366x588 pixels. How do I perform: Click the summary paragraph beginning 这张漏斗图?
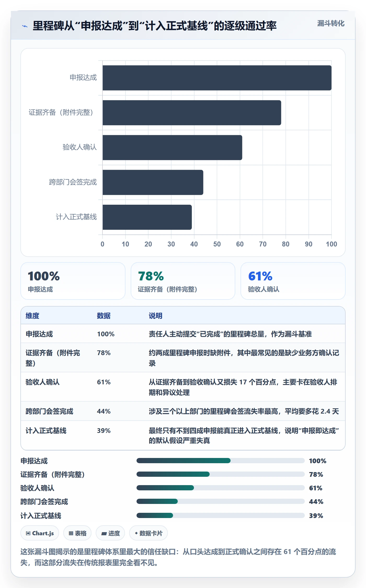178,557
